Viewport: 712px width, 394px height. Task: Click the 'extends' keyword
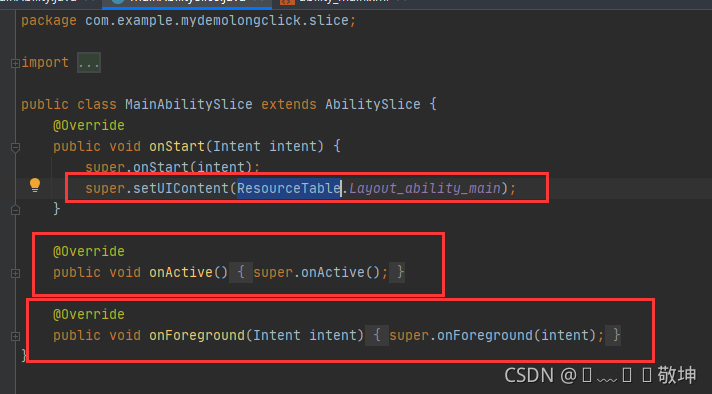[289, 104]
